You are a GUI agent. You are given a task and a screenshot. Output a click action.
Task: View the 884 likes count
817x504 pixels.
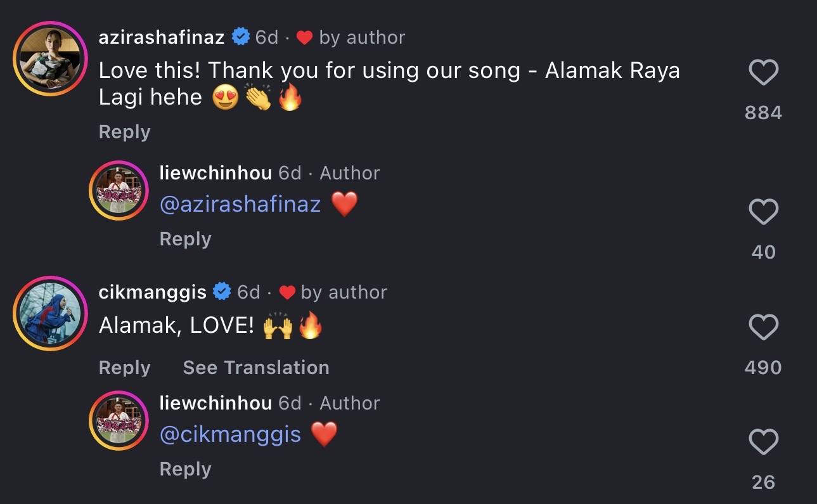click(763, 113)
